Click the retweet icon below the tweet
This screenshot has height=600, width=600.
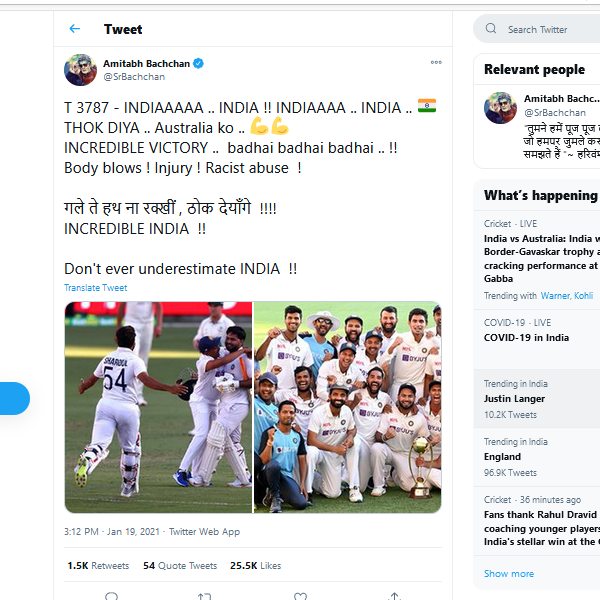click(204, 596)
